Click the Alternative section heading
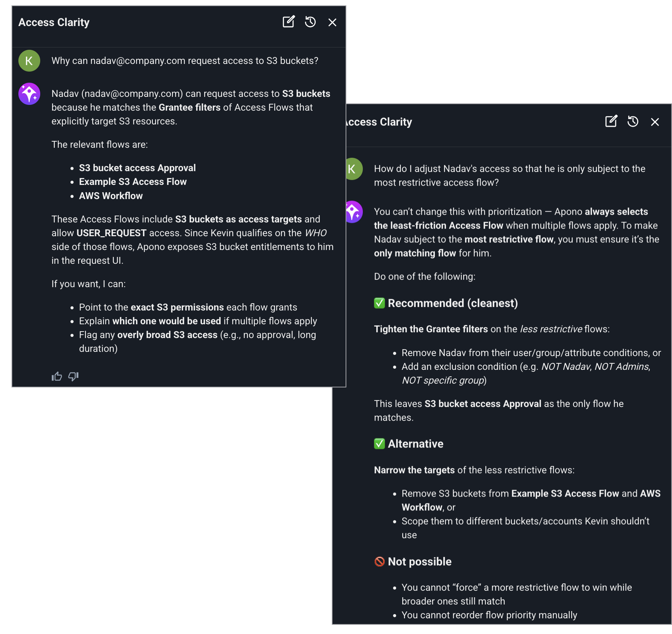Image resolution: width=672 pixels, height=634 pixels. [x=415, y=444]
